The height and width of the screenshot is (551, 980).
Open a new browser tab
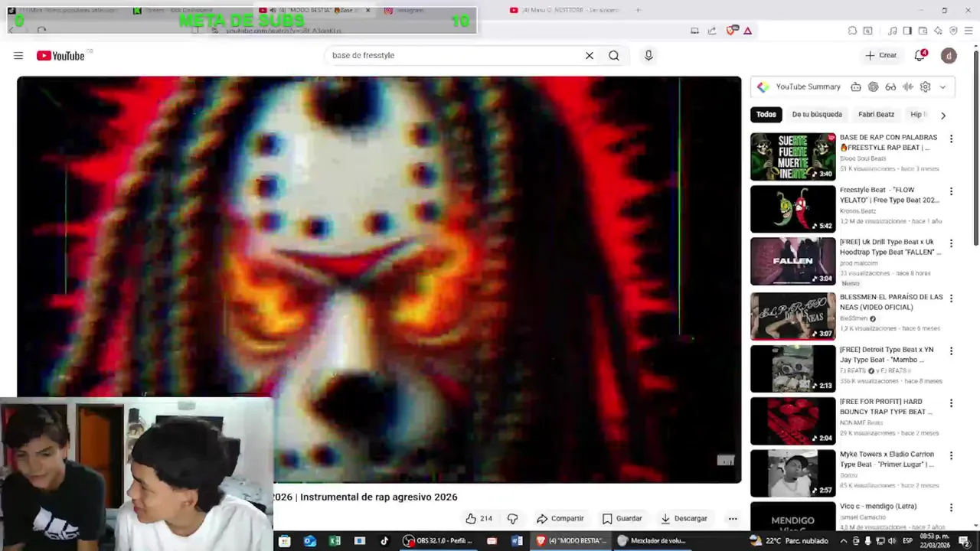pos(638,10)
